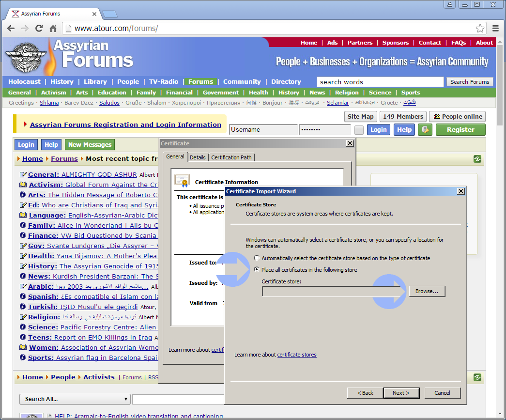Click the Assyrian emblem logo in header
The width and height of the screenshot is (506, 420).
[26, 57]
